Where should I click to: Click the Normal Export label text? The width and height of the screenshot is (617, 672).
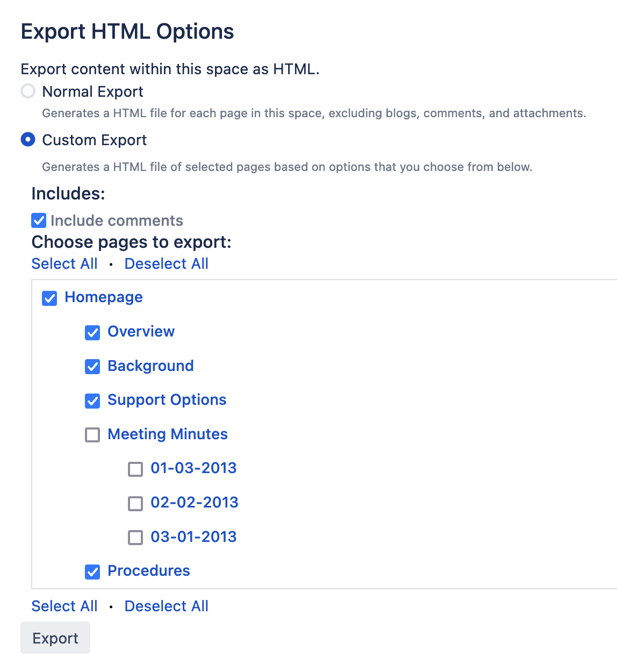click(93, 92)
